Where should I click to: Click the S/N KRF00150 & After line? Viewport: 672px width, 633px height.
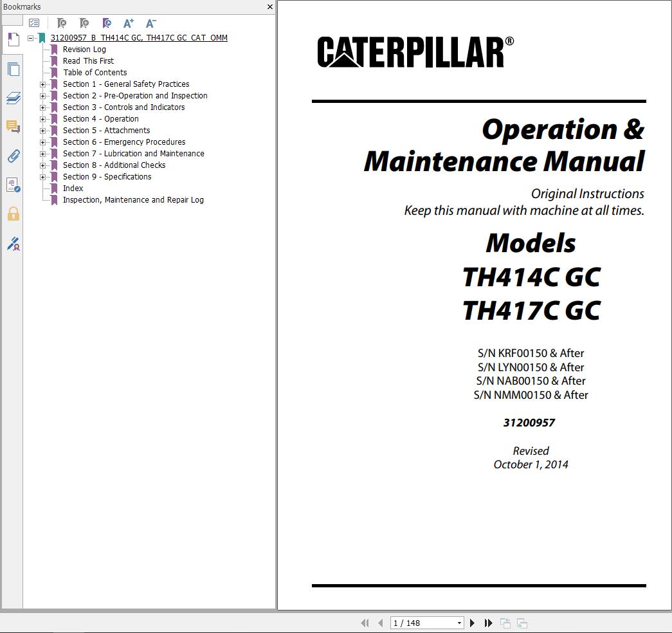[531, 353]
